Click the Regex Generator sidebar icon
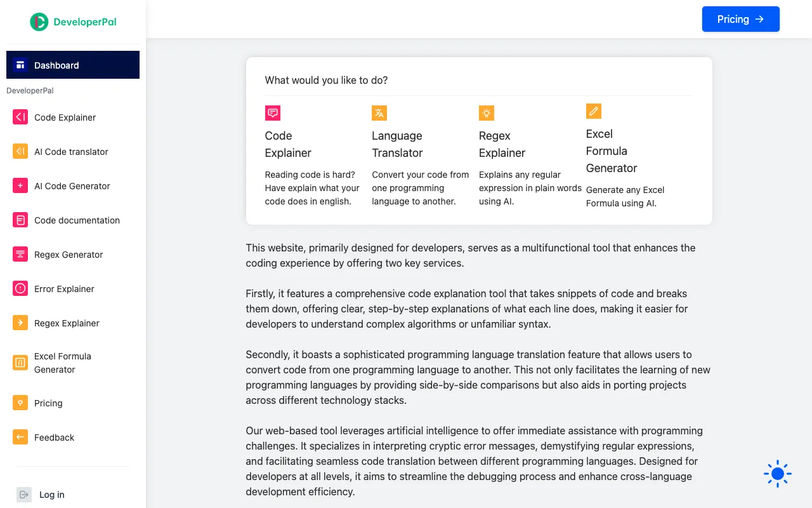Image resolution: width=812 pixels, height=508 pixels. coord(20,254)
